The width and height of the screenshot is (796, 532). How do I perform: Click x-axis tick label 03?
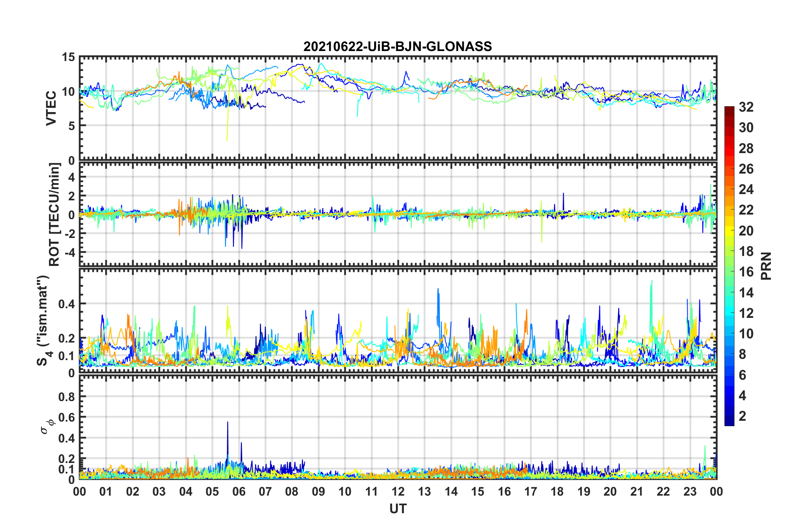click(159, 491)
